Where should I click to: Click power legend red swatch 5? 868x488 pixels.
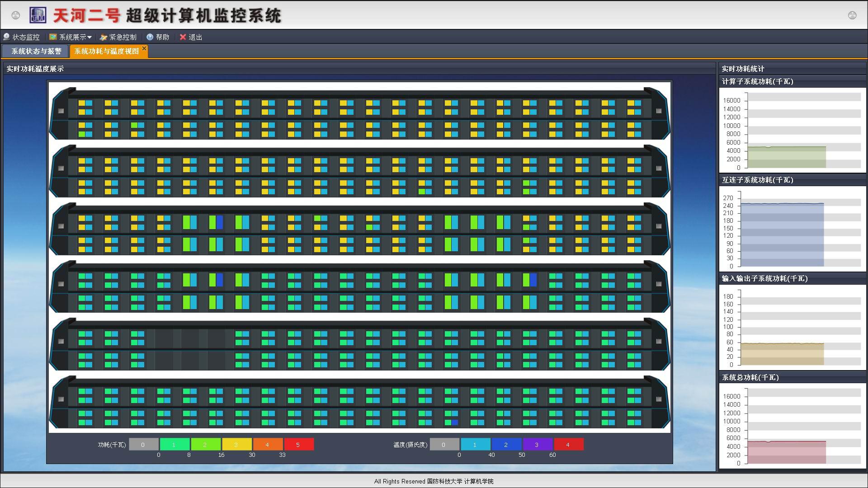click(x=299, y=445)
